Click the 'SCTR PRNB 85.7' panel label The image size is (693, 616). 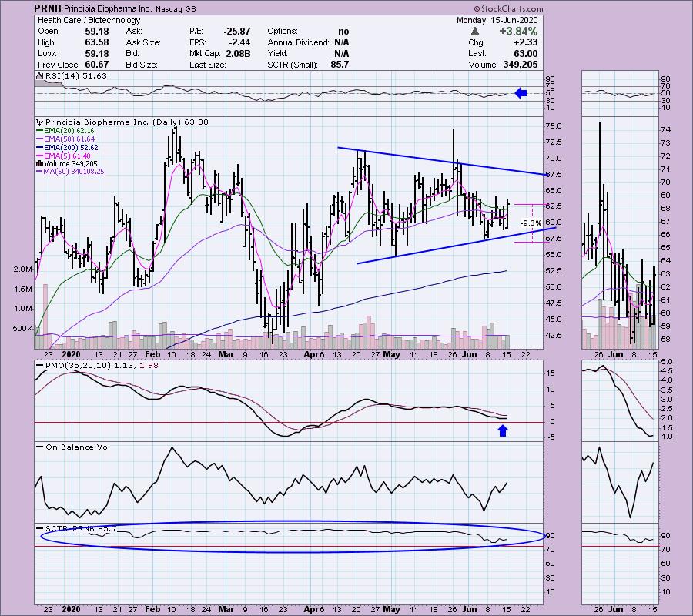coord(82,528)
